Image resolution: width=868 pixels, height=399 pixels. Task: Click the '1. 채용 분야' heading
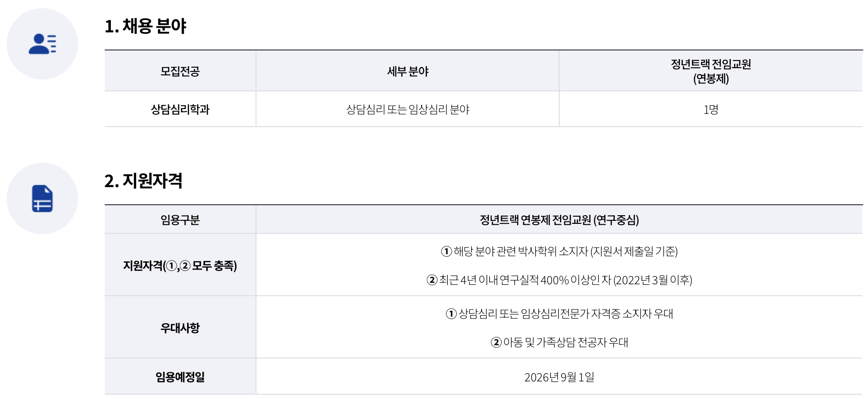click(x=145, y=26)
